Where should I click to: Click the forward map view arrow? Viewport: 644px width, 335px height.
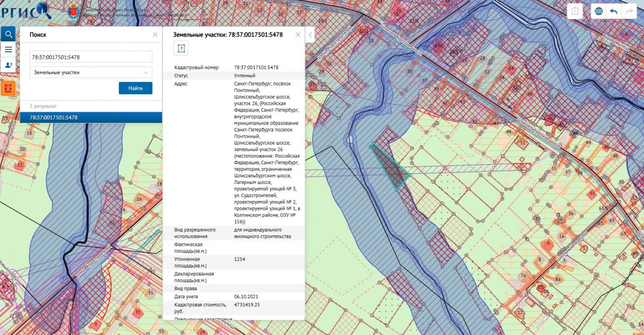pos(629,12)
